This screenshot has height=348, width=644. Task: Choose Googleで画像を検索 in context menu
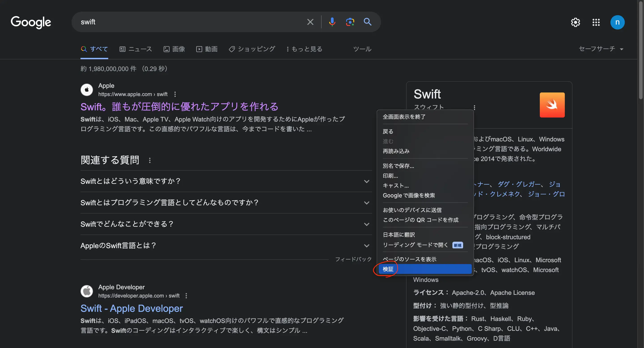click(425, 195)
